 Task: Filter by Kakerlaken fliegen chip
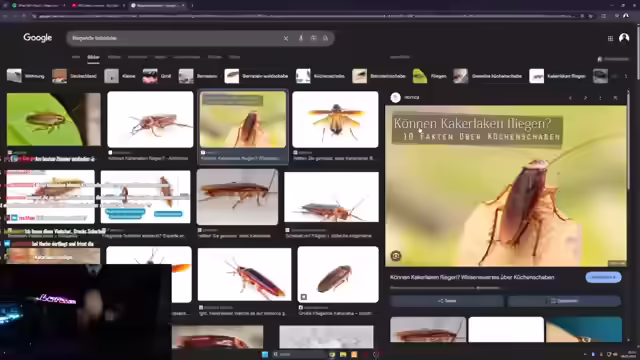(x=558, y=76)
